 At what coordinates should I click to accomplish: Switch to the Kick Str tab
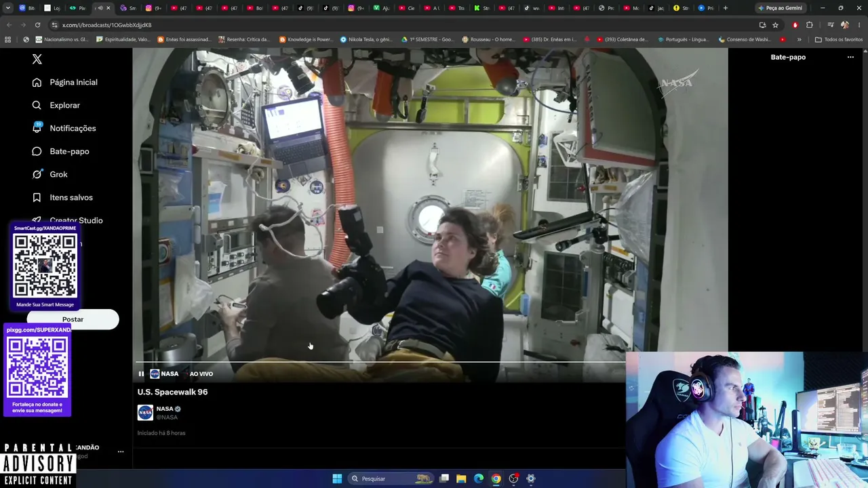point(482,8)
